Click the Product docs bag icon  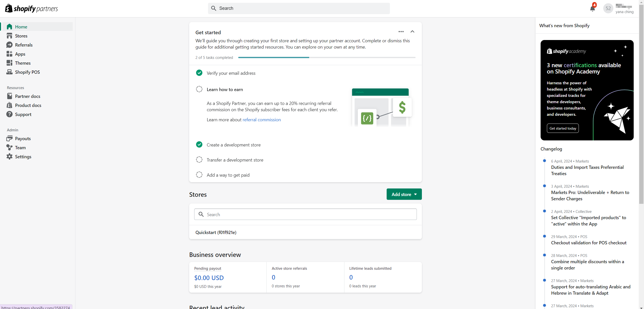pyautogui.click(x=9, y=105)
